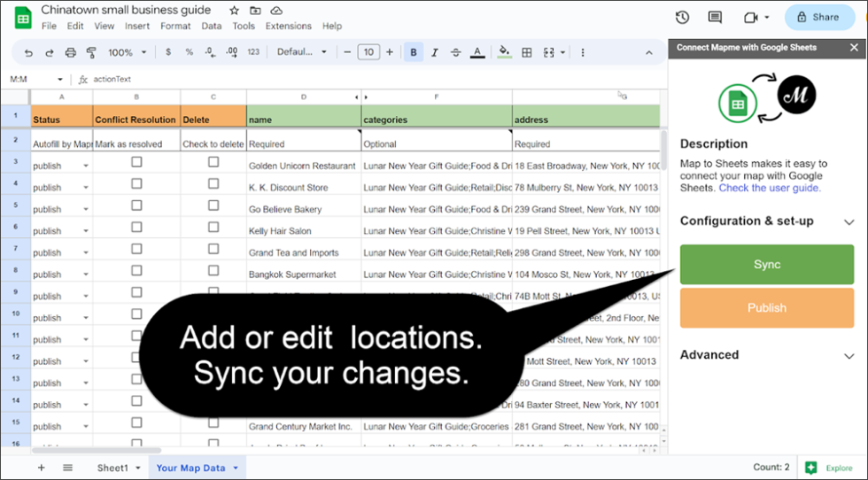
Task: Check Delete box for Go Believe Bakery
Action: (213, 205)
